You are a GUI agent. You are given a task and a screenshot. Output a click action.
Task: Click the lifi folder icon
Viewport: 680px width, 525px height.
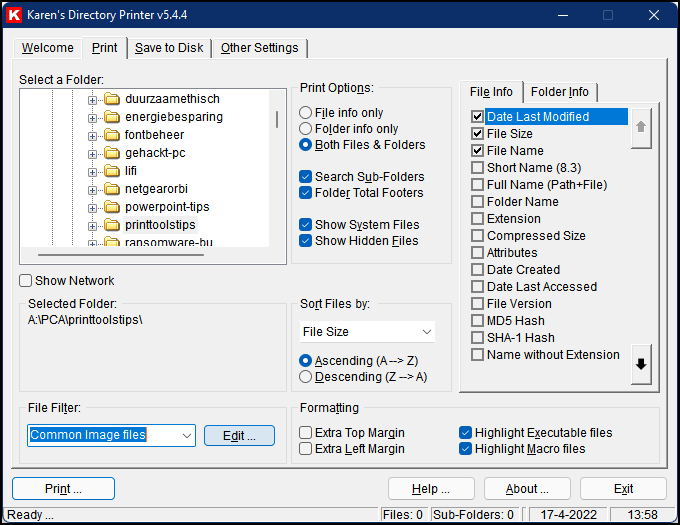pos(112,171)
